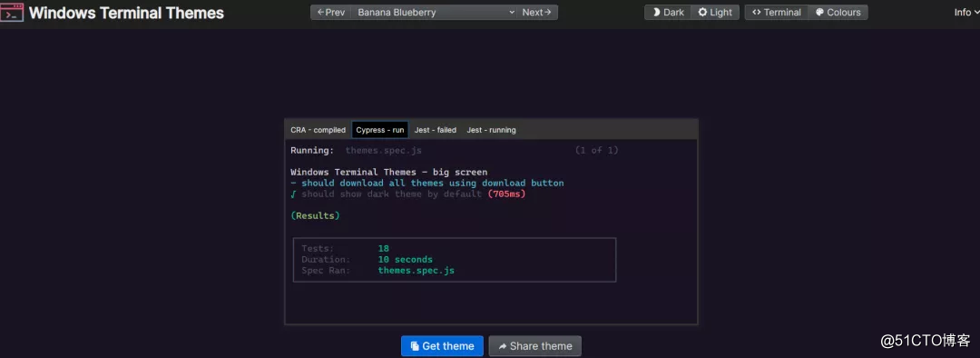Viewport: 980px width, 358px height.
Task: Click the 'should download all themes' line
Action: click(427, 184)
